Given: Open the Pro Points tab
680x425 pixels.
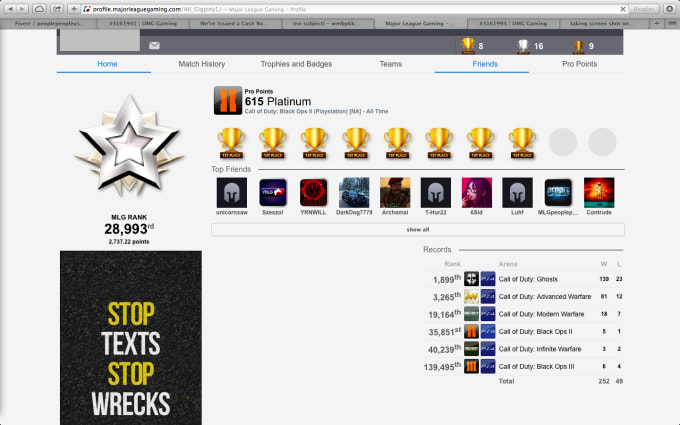Looking at the screenshot, I should [x=579, y=64].
